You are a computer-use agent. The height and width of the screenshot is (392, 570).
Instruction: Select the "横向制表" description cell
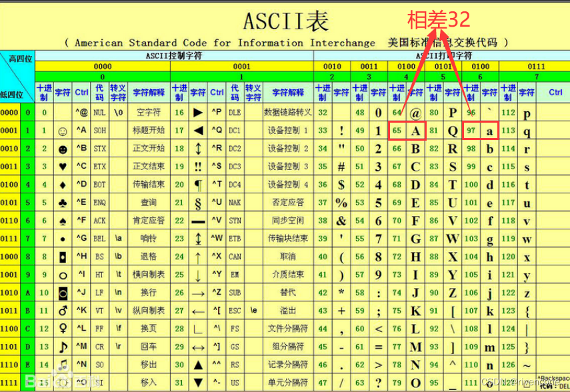tap(148, 275)
